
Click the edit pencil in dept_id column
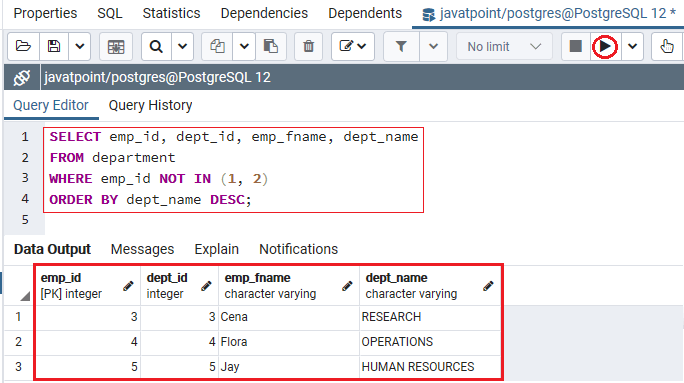click(x=206, y=286)
